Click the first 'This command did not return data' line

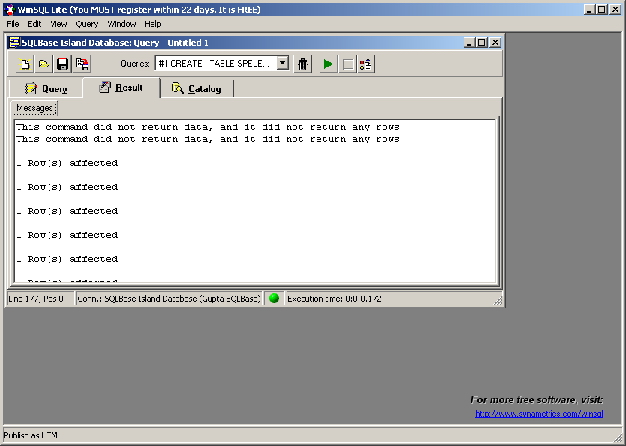coord(208,127)
